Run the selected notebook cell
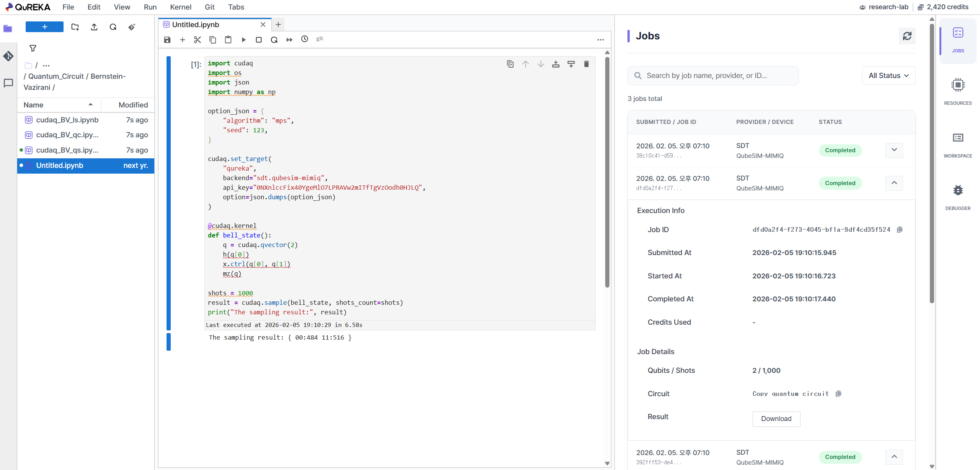Screen dimensions: 980x470 tap(243, 40)
